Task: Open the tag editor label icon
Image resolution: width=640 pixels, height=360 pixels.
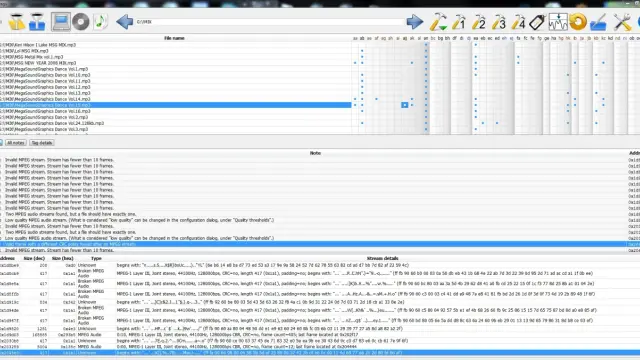Action: click(x=538, y=22)
